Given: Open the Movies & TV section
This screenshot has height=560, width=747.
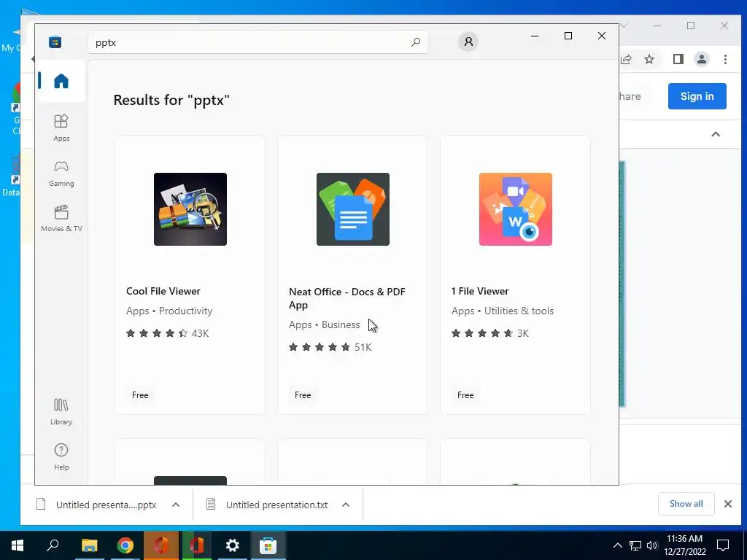Looking at the screenshot, I should [x=61, y=219].
